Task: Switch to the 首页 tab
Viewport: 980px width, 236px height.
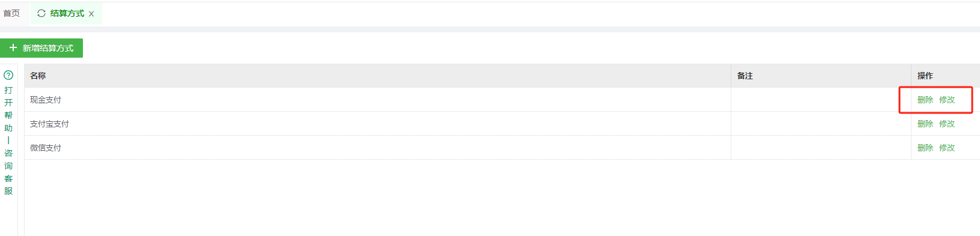Action: (11, 13)
